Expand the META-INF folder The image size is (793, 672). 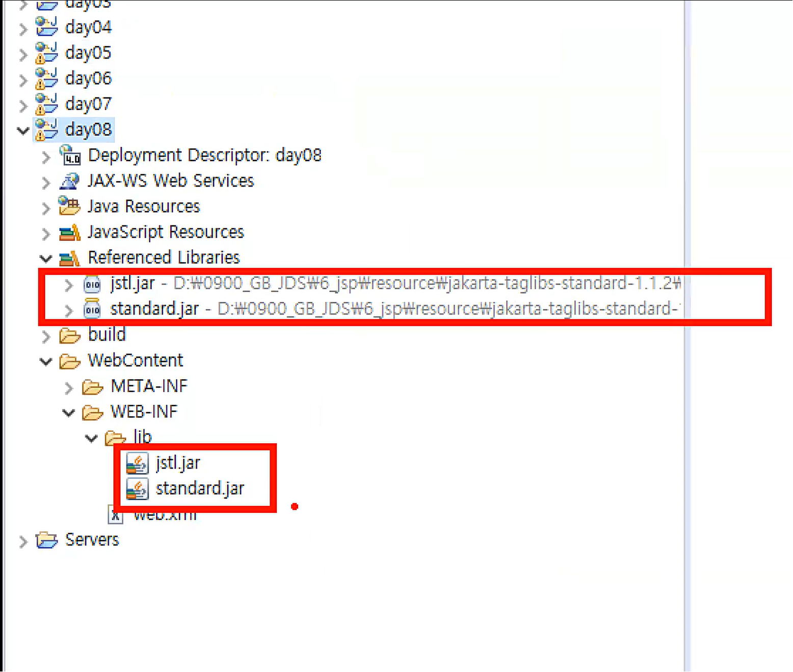[x=68, y=387]
